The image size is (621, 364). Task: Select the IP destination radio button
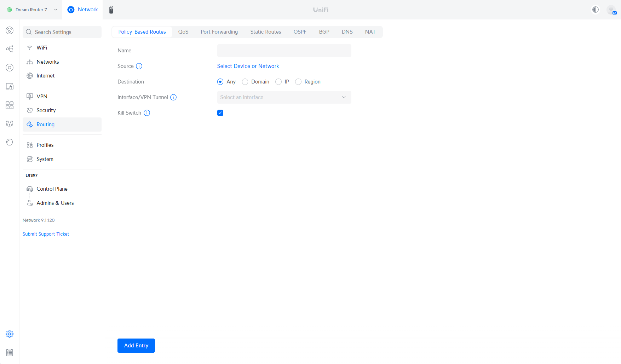[x=278, y=82]
